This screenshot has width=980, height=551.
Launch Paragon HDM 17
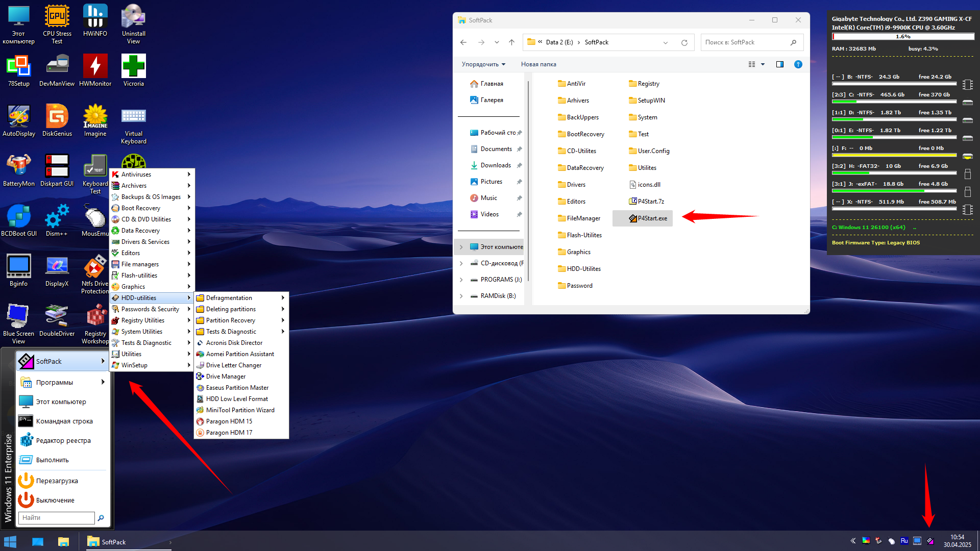[x=241, y=433]
